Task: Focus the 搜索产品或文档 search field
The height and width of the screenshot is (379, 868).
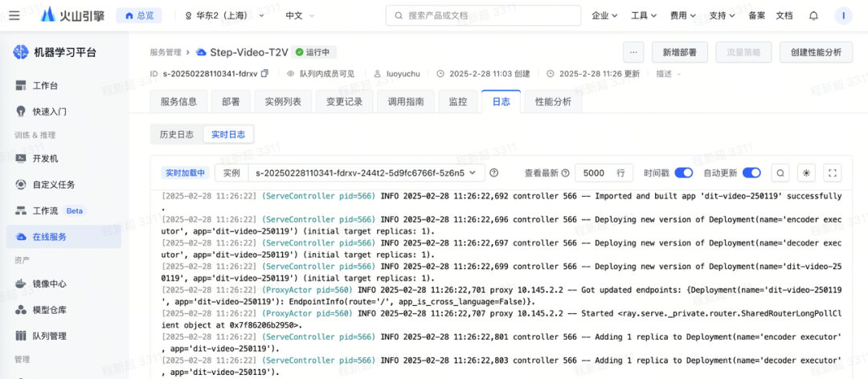Action: click(x=483, y=15)
